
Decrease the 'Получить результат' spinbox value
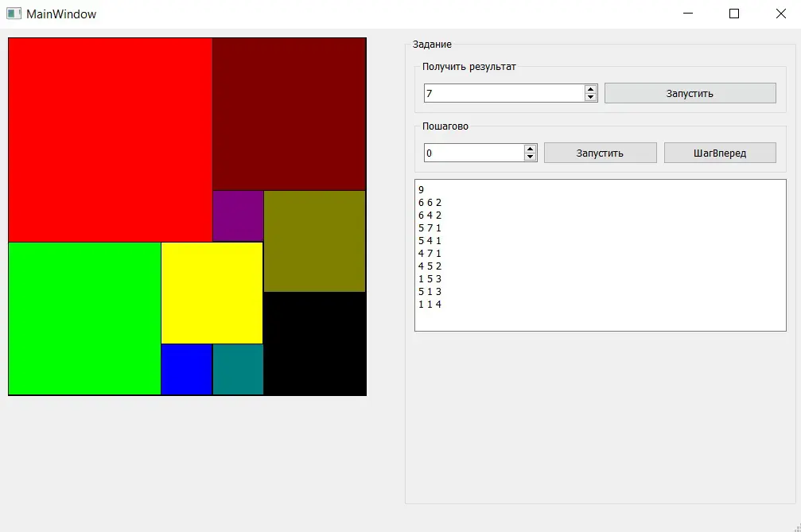[590, 97]
